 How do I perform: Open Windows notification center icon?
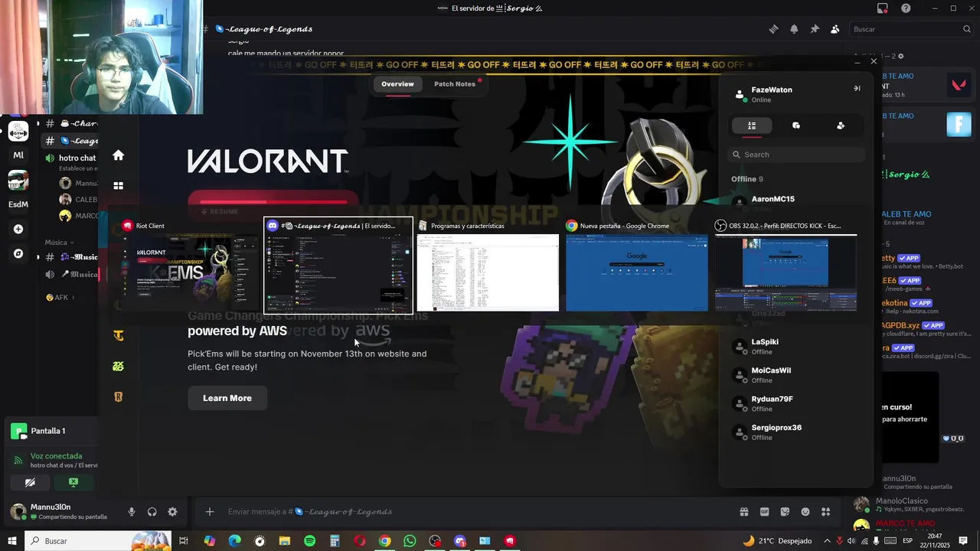click(x=963, y=541)
